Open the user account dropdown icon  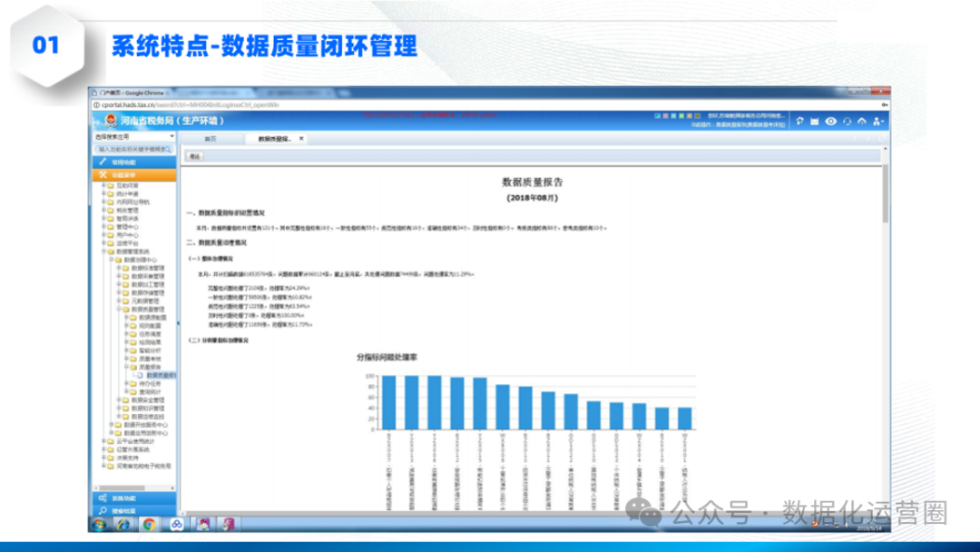click(877, 122)
